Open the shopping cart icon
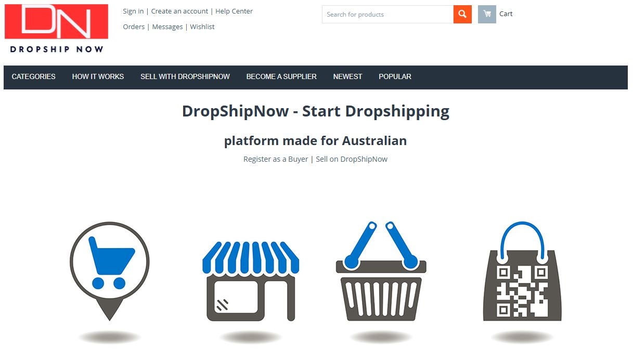The height and width of the screenshot is (364, 633). 487,14
